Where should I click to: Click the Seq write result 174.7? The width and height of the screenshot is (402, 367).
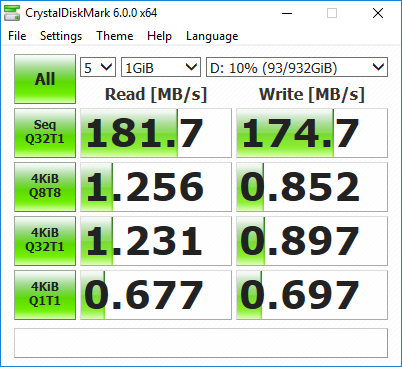coord(312,133)
